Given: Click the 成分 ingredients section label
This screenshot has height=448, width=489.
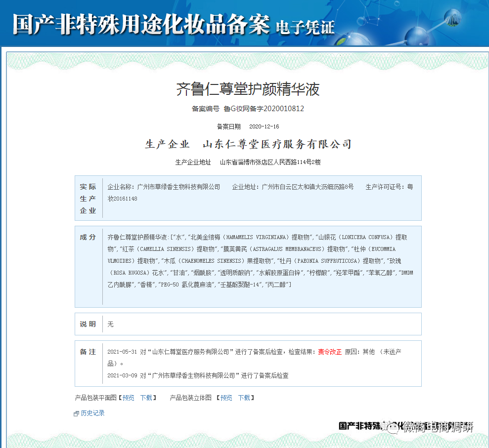Looking at the screenshot, I should point(88,237).
